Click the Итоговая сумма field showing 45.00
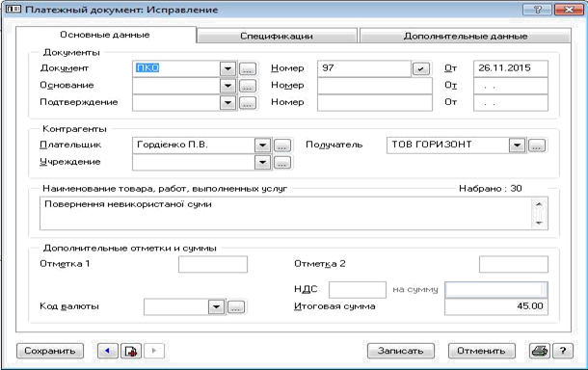 (496, 306)
